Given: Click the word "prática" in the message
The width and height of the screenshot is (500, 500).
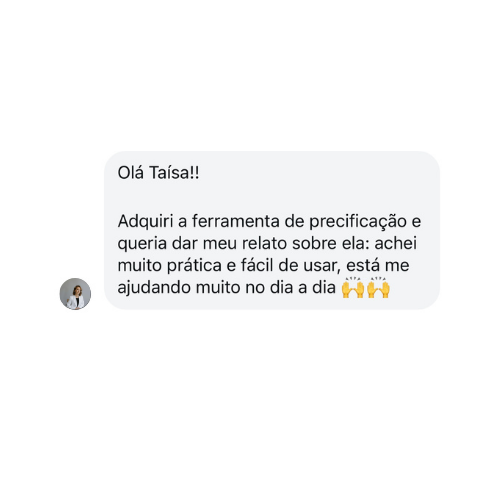Looking at the screenshot, I should 194,265.
